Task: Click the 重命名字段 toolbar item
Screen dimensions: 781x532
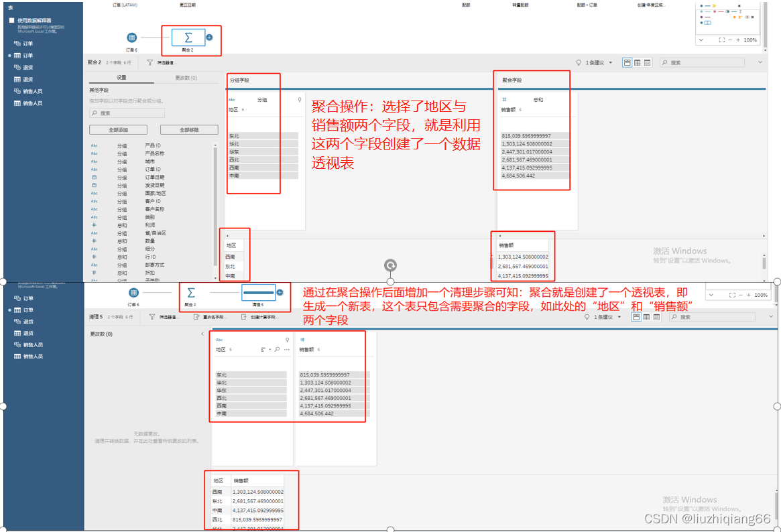Action: 210,317
